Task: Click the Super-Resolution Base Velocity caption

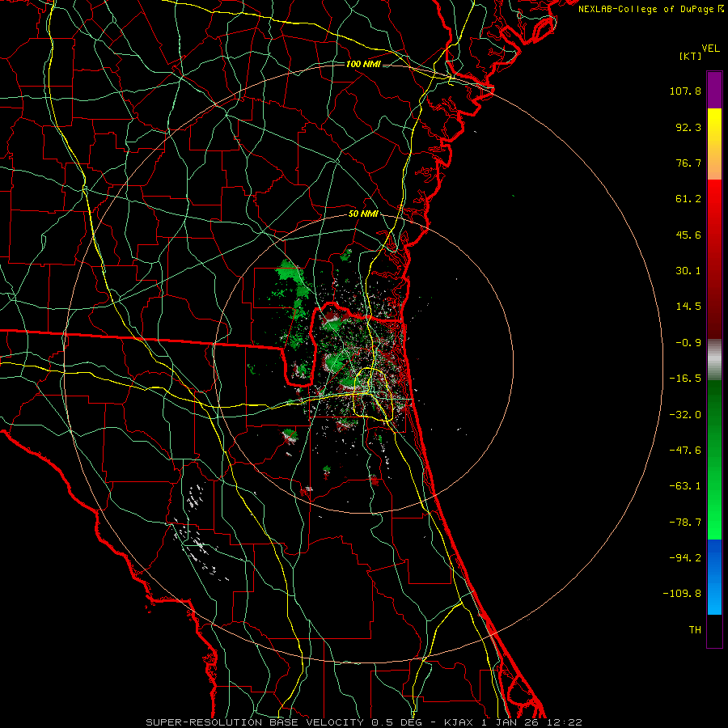Action: (x=363, y=722)
